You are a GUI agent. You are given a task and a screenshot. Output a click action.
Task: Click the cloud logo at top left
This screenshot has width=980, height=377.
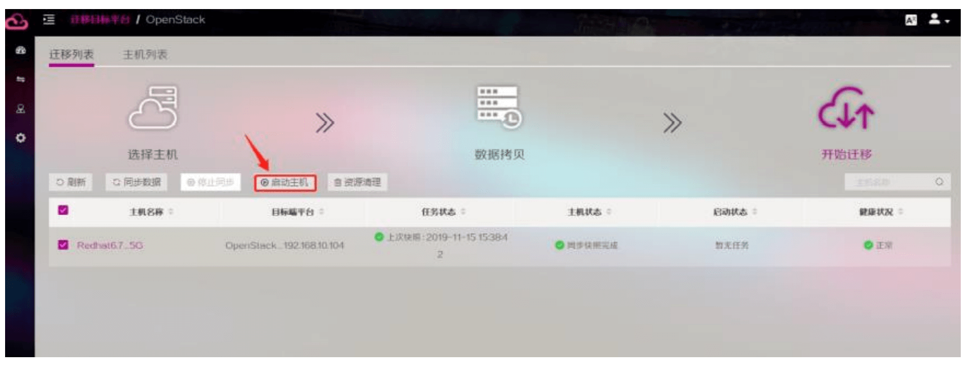tap(17, 22)
